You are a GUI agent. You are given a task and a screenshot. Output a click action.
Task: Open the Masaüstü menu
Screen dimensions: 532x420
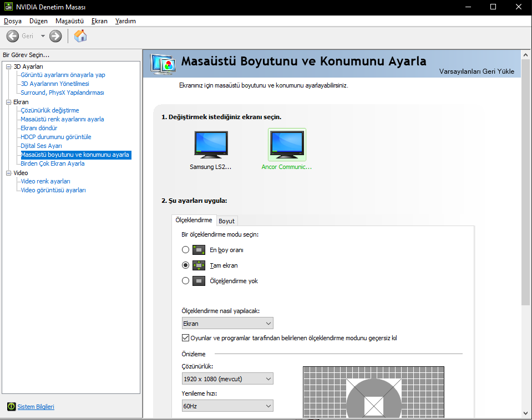pos(69,21)
